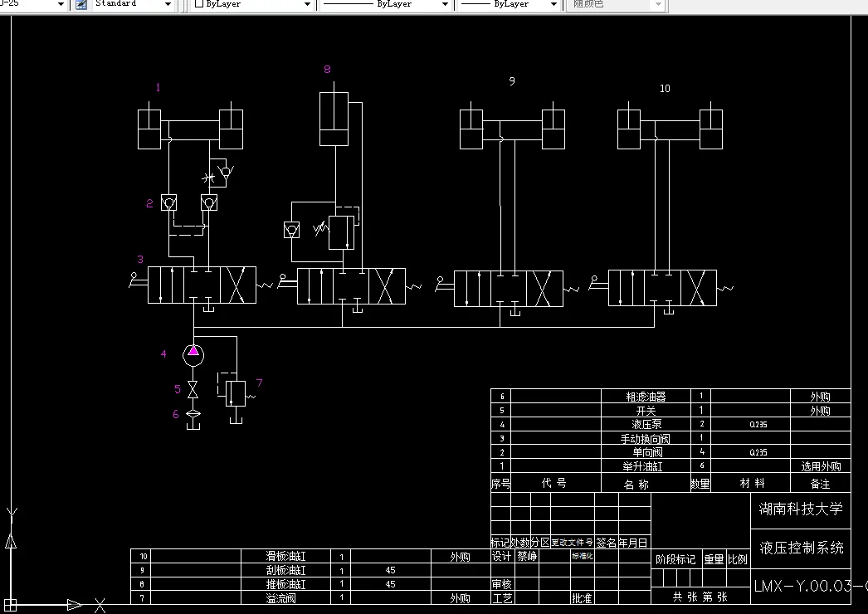The image size is (868, 614).
Task: Select the magenta label 3 near valve
Action: pos(140,259)
